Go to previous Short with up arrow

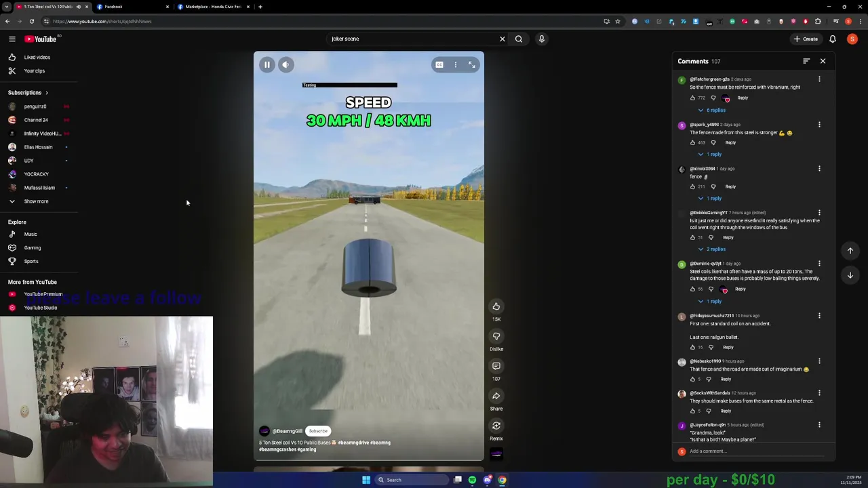point(850,251)
